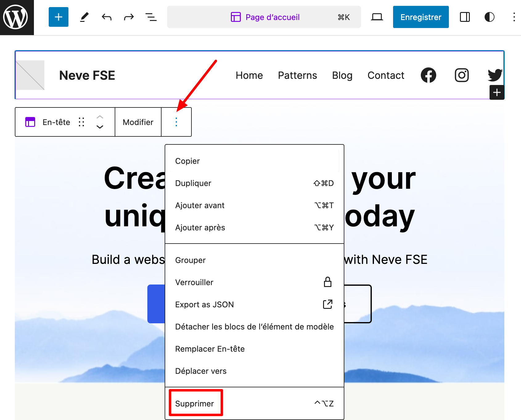The image size is (521, 420).
Task: Toggle the Styles panel
Action: point(489,17)
